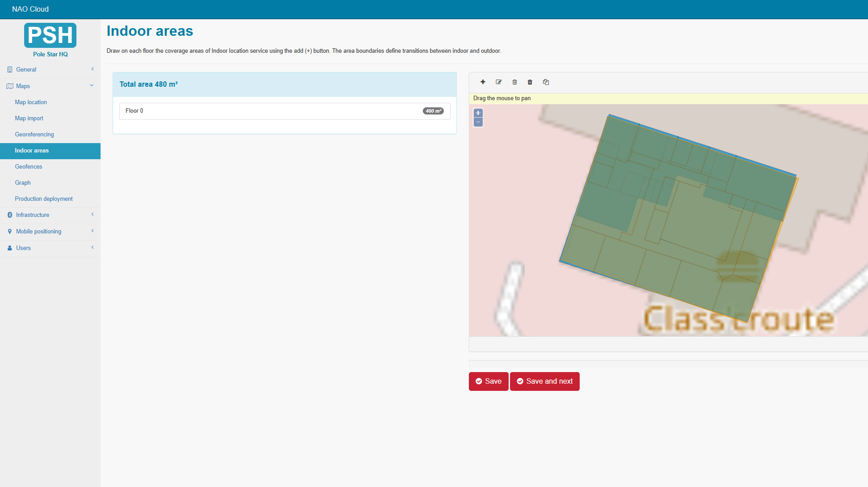Click the Save and next button
The image size is (868, 487).
pos(544,381)
